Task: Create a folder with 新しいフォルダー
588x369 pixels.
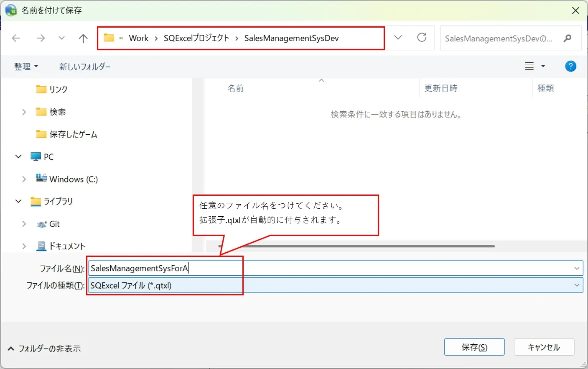Action: click(85, 67)
